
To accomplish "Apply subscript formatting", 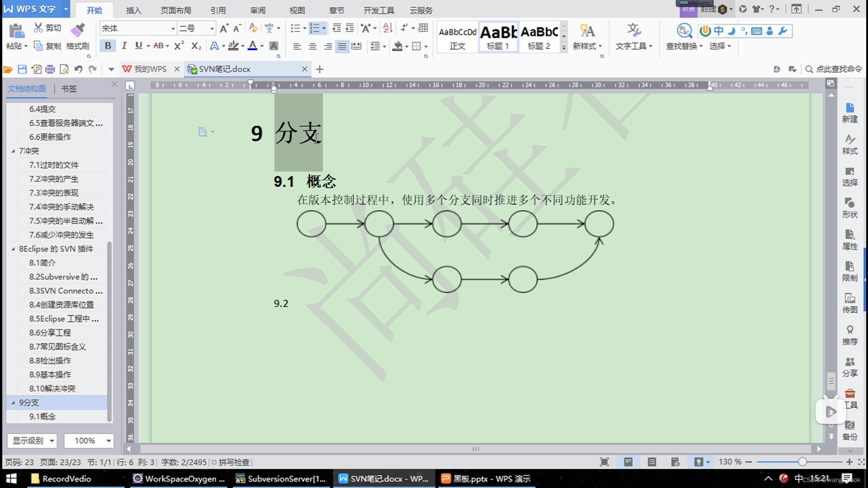I will (x=196, y=46).
